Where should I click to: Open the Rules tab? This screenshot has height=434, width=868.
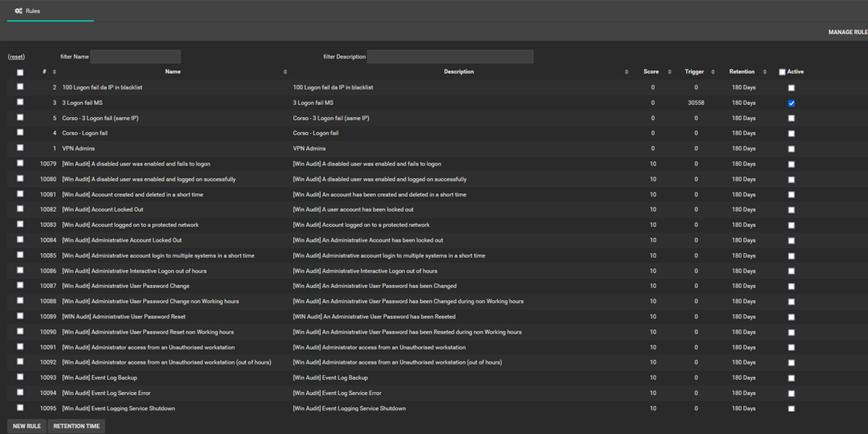[x=33, y=11]
